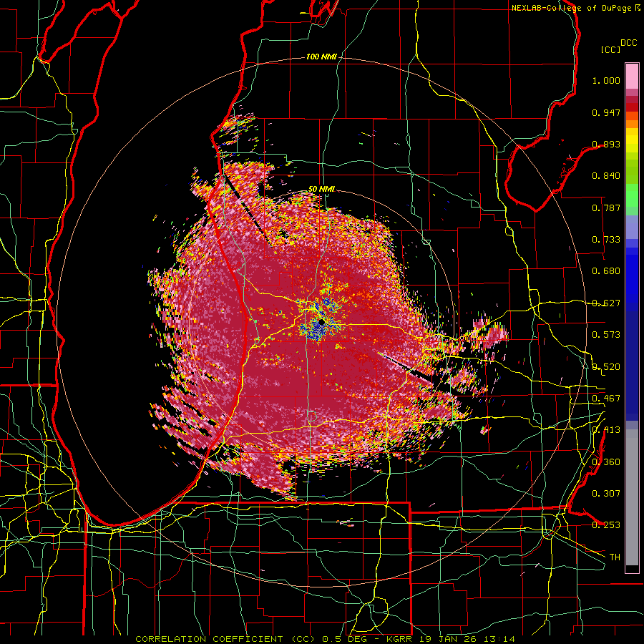
Task: Click the 0.787 scale value
Action: [606, 208]
